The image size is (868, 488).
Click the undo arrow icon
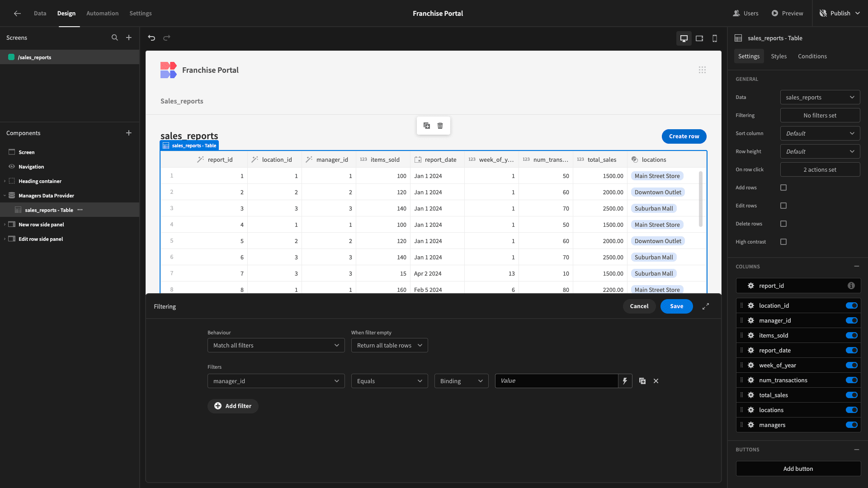[151, 38]
